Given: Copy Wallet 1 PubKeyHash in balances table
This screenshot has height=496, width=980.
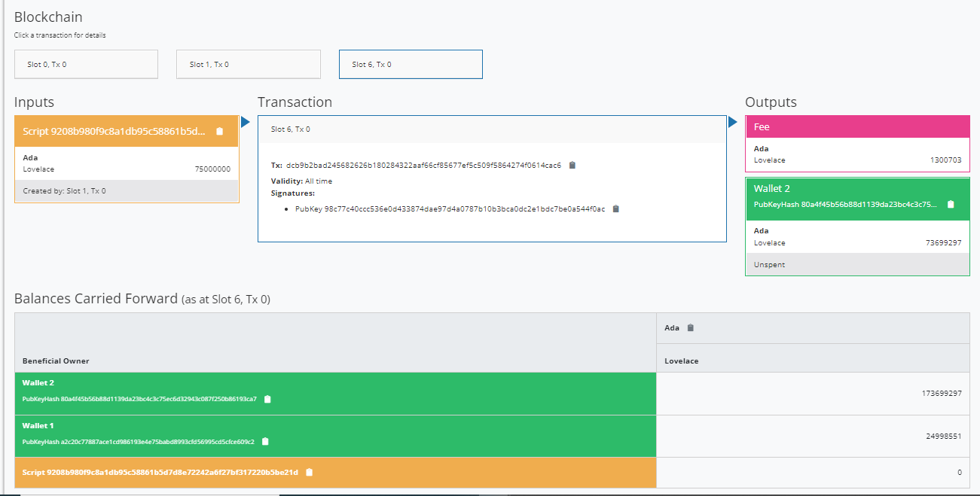Looking at the screenshot, I should pyautogui.click(x=265, y=442).
